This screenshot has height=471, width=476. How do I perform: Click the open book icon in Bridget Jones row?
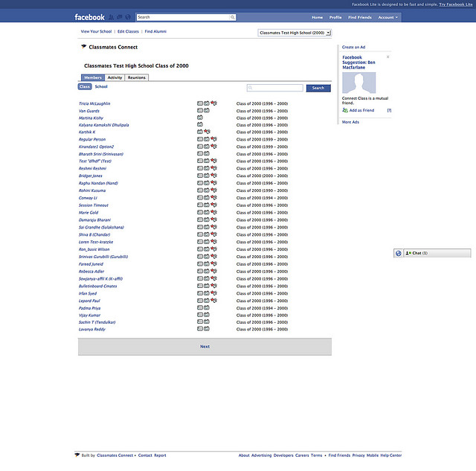pyautogui.click(x=207, y=176)
